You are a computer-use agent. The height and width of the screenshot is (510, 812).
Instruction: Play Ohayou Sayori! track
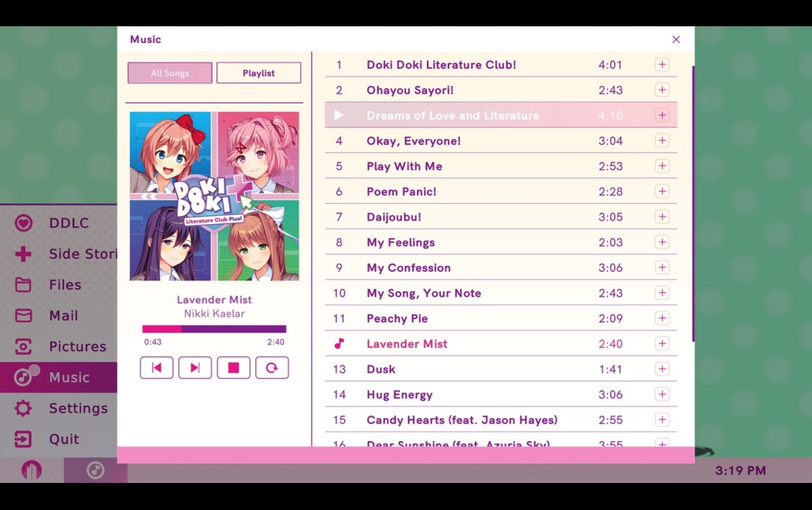(x=501, y=90)
